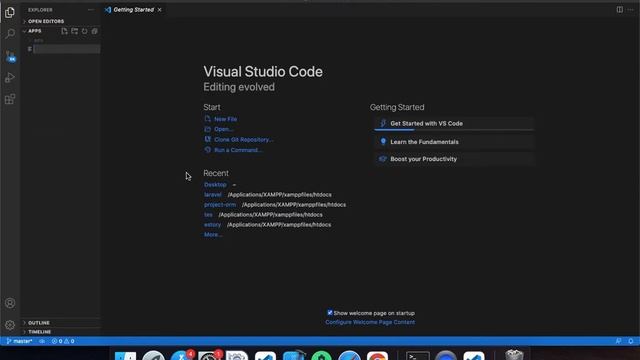This screenshot has height=360, width=640.
Task: Open editor more actions ellipsis
Action: coord(631,10)
